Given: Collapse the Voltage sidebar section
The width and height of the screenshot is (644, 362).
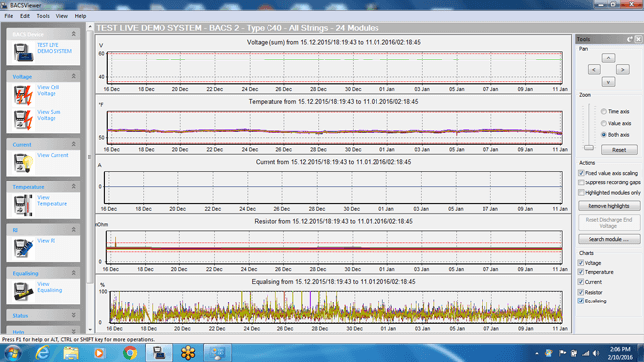Looking at the screenshot, I should (x=74, y=76).
